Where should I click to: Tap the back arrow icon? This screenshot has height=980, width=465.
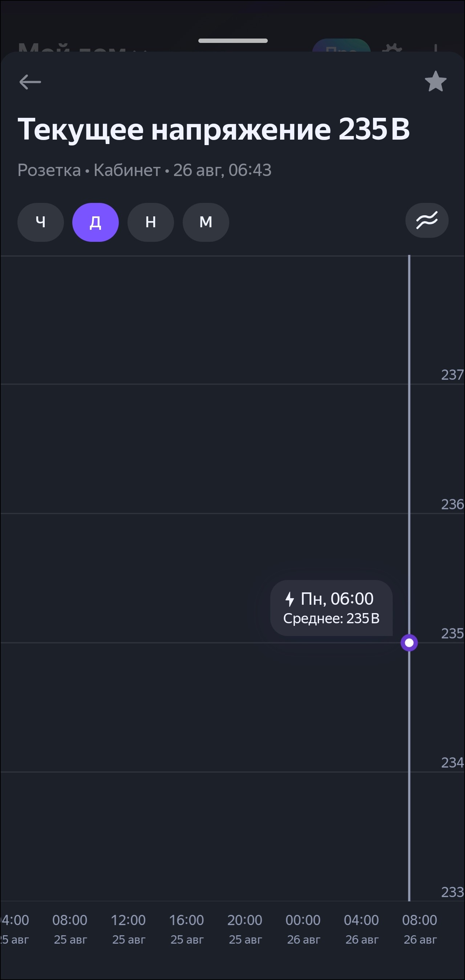[30, 82]
